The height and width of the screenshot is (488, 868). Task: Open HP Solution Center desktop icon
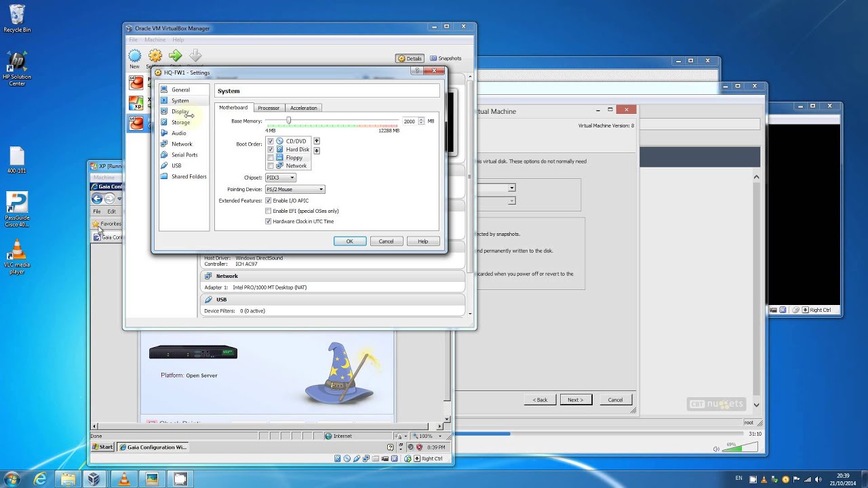17,69
